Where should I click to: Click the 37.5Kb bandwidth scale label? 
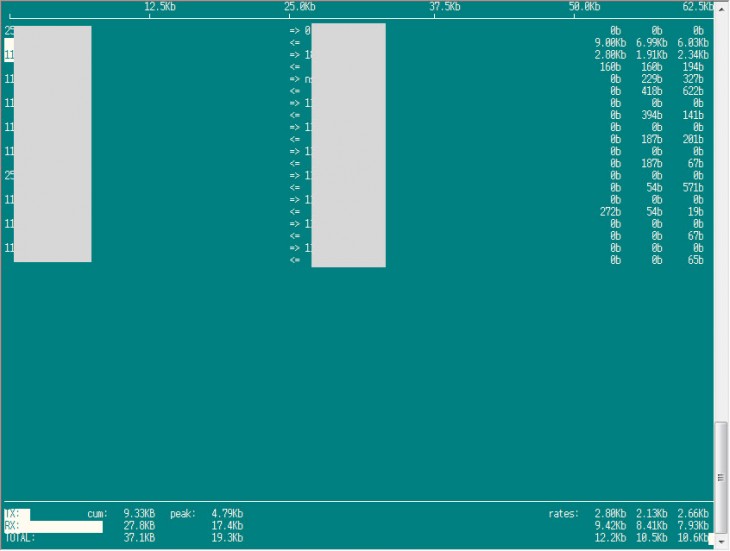point(444,7)
